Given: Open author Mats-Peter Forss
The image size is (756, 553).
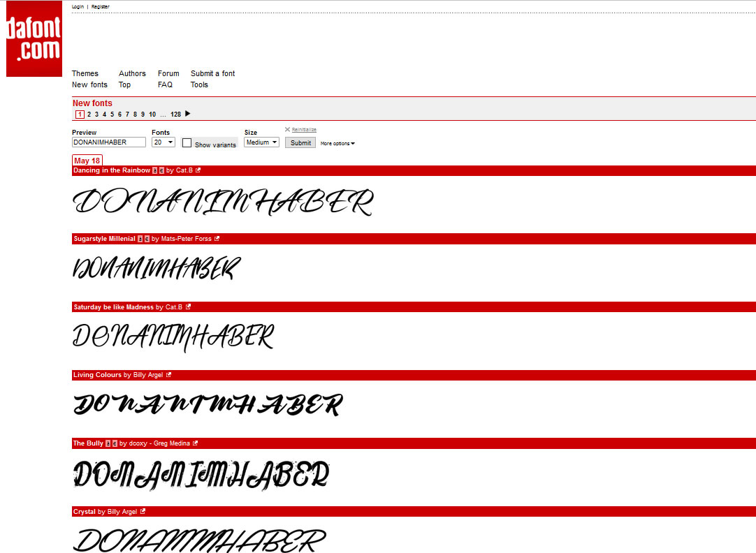Looking at the screenshot, I should pos(186,238).
